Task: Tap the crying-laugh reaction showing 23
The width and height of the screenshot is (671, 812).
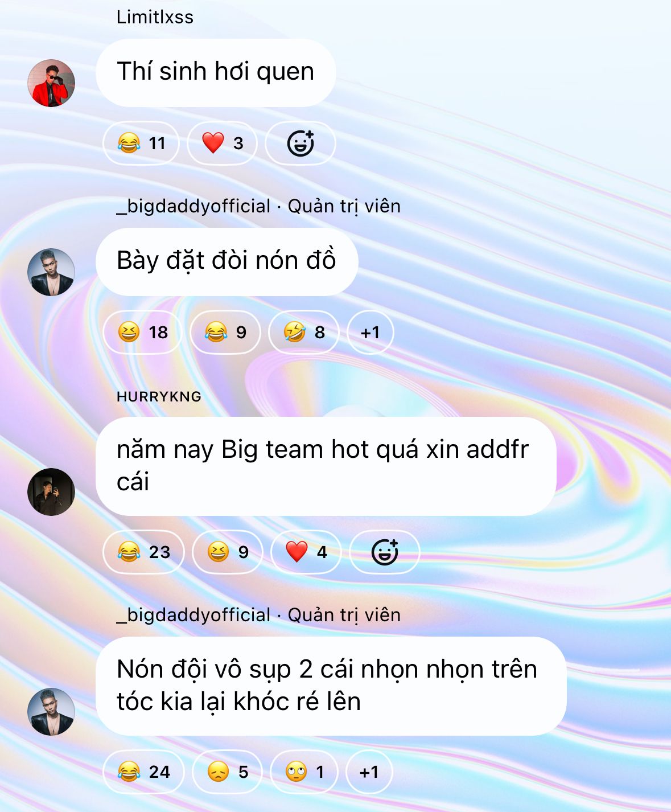Action: pos(143,552)
